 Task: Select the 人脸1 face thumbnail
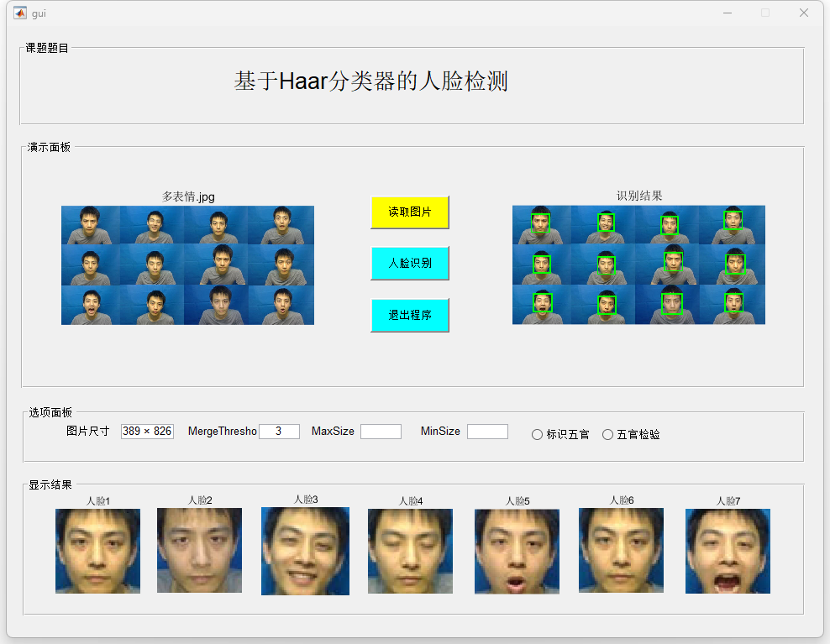pos(97,551)
